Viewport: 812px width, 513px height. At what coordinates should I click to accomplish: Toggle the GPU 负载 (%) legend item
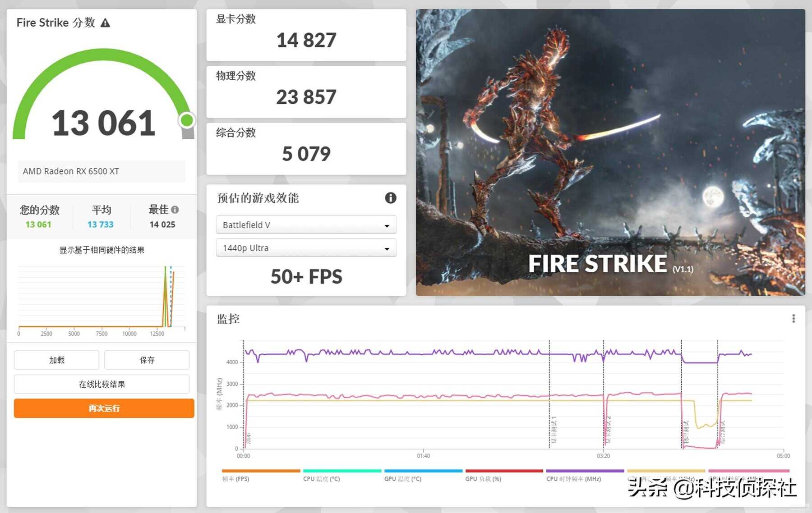click(x=504, y=475)
